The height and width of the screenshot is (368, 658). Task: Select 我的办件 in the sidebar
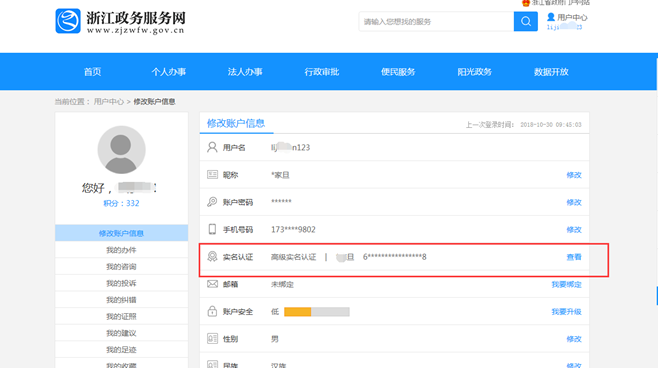121,250
